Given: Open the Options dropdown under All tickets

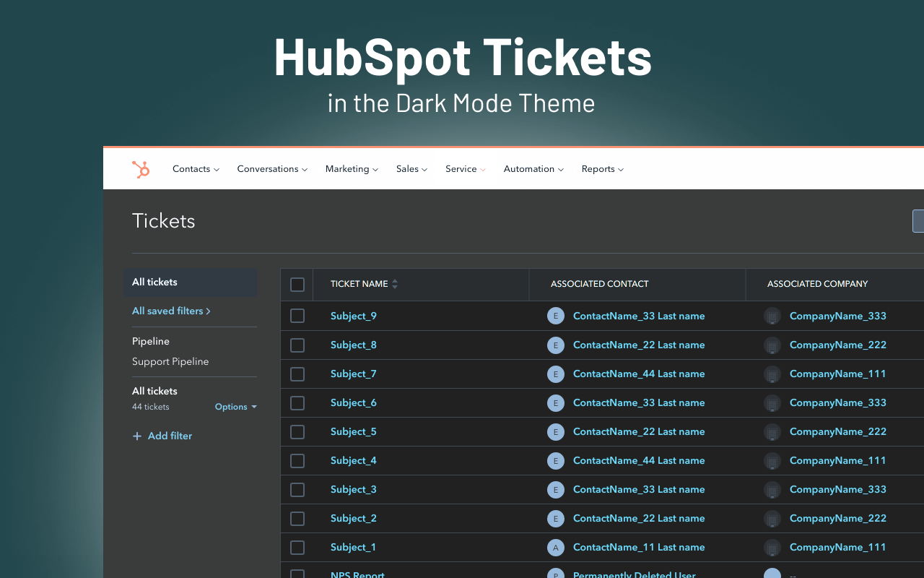Looking at the screenshot, I should [236, 407].
